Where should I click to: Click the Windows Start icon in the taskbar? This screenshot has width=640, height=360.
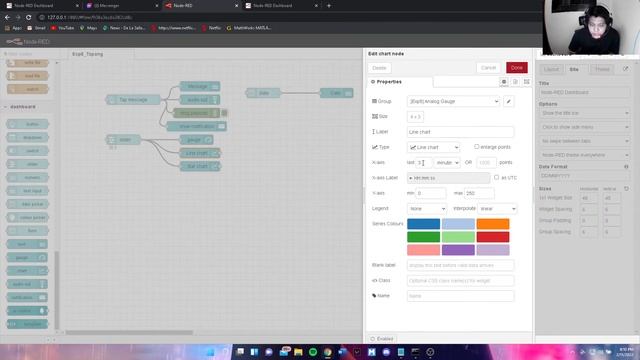(x=211, y=352)
